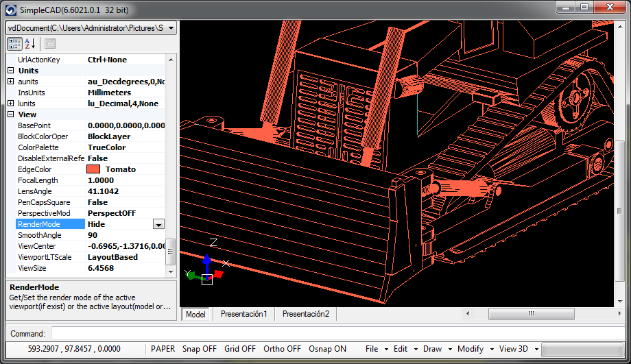Toggle Grid OFF in the status bar

(240, 349)
